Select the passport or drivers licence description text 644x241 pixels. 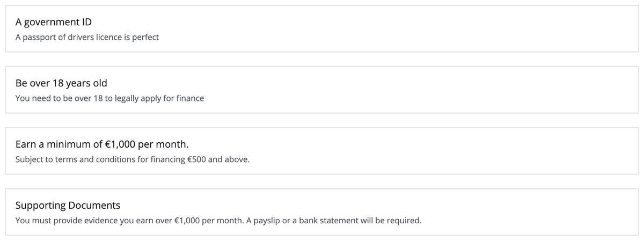[x=87, y=38]
